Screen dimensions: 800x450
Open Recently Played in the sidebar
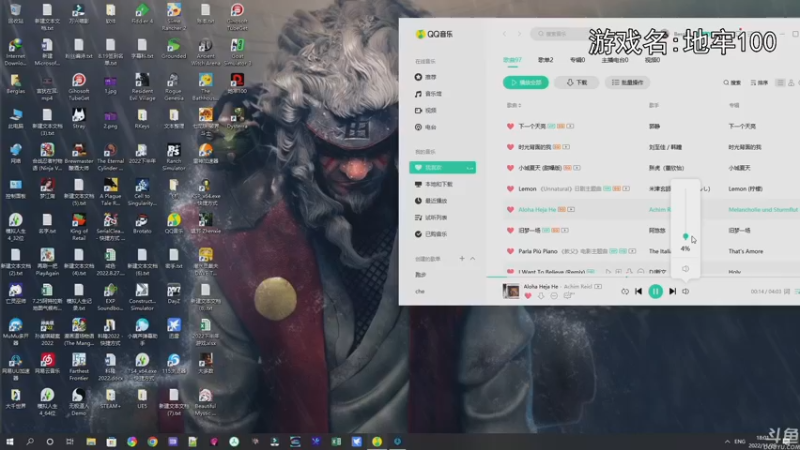coord(431,201)
